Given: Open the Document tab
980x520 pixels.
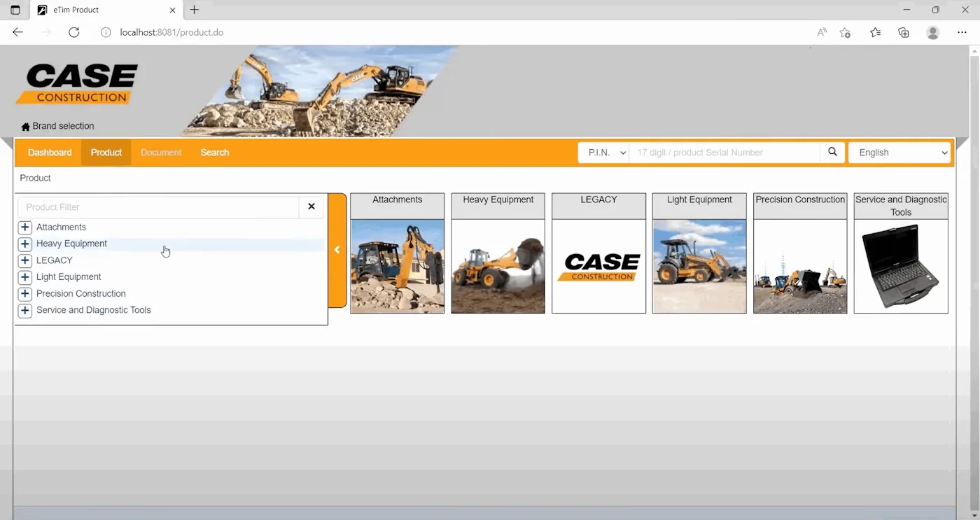Looking at the screenshot, I should (x=161, y=153).
